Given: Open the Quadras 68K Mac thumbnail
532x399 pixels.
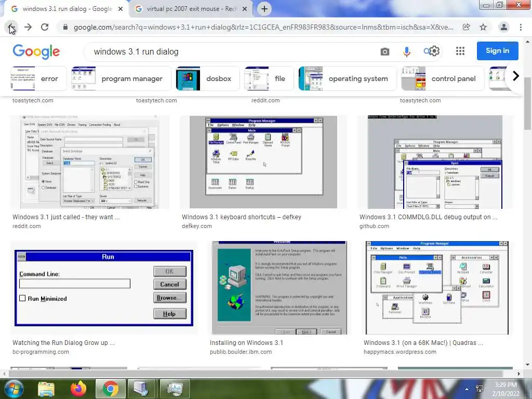Looking at the screenshot, I should point(437,288).
